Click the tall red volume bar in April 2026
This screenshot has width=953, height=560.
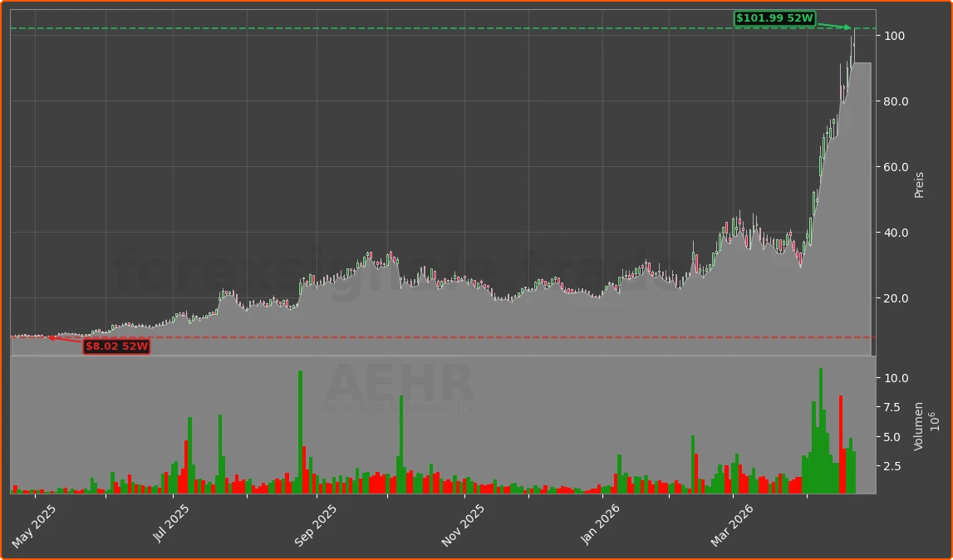(x=841, y=445)
